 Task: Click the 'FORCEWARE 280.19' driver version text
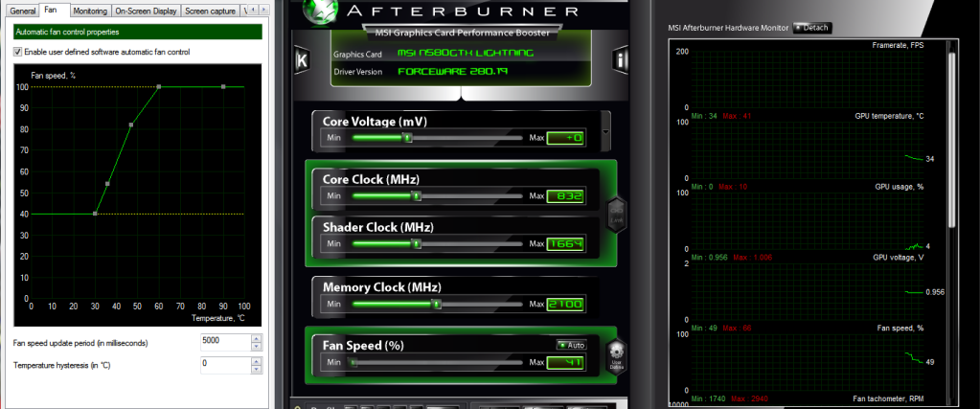click(453, 71)
